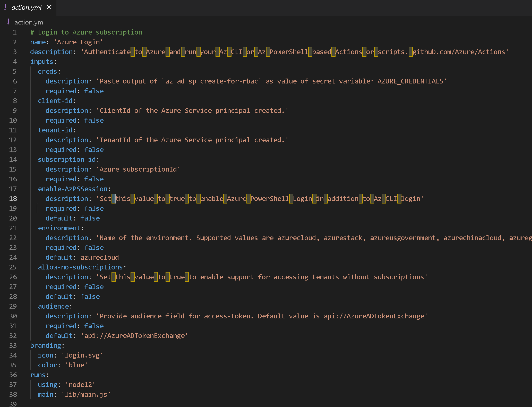This screenshot has height=407, width=532.
Task: Select the runs key near the bottom
Action: [x=38, y=375]
